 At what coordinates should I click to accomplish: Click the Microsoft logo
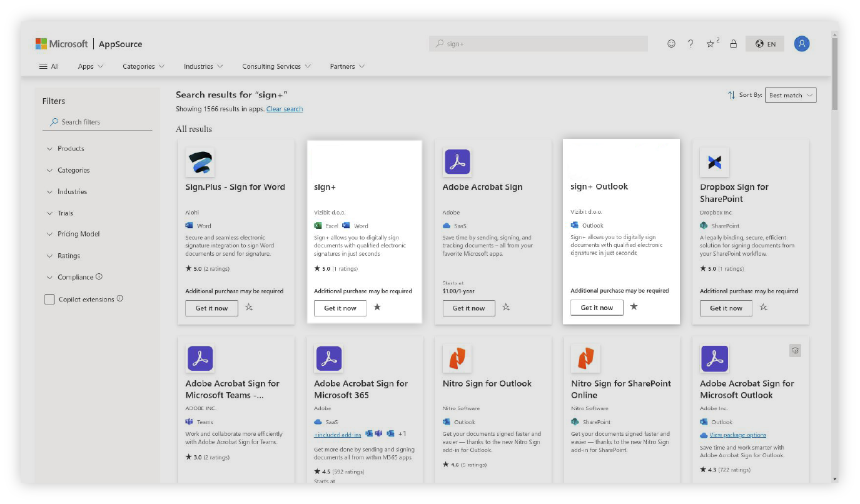[x=61, y=44]
